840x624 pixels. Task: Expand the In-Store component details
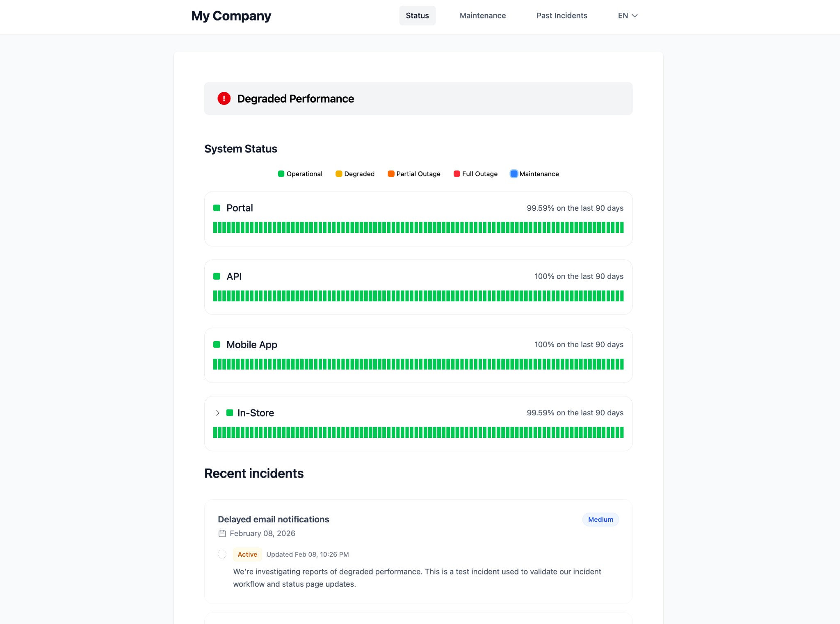pos(217,413)
